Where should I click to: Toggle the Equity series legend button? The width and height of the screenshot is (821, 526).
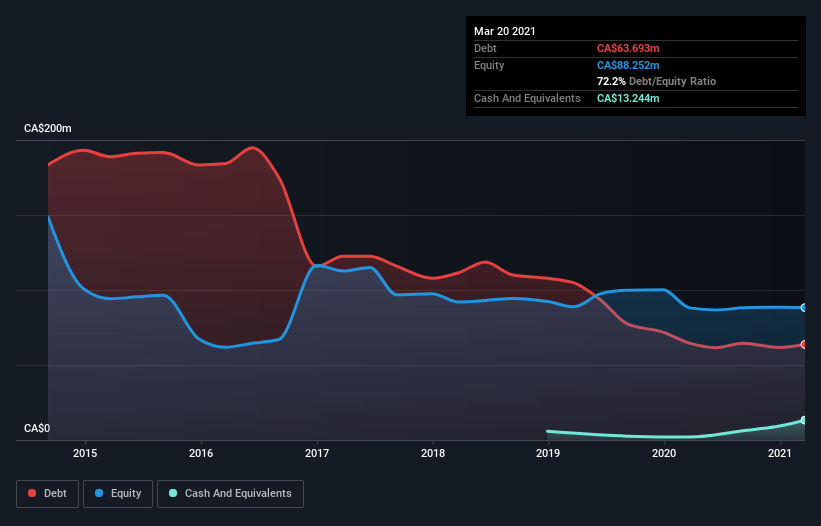pyautogui.click(x=118, y=494)
